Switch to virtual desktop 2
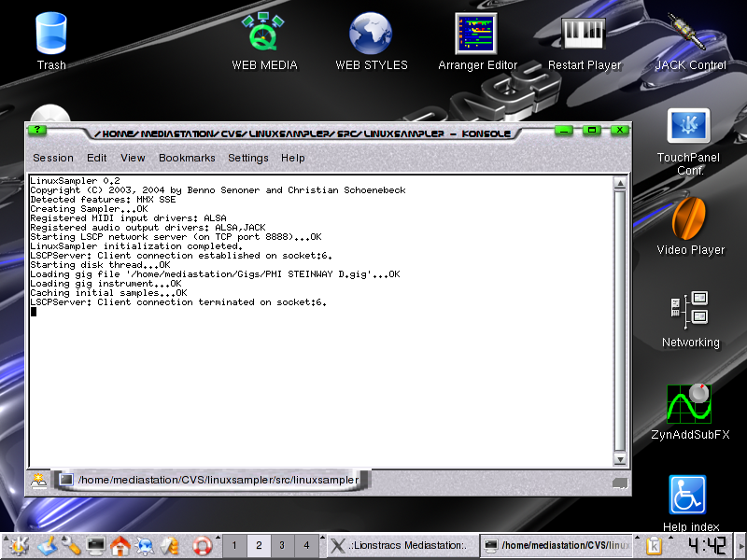747x560 pixels. click(x=259, y=545)
